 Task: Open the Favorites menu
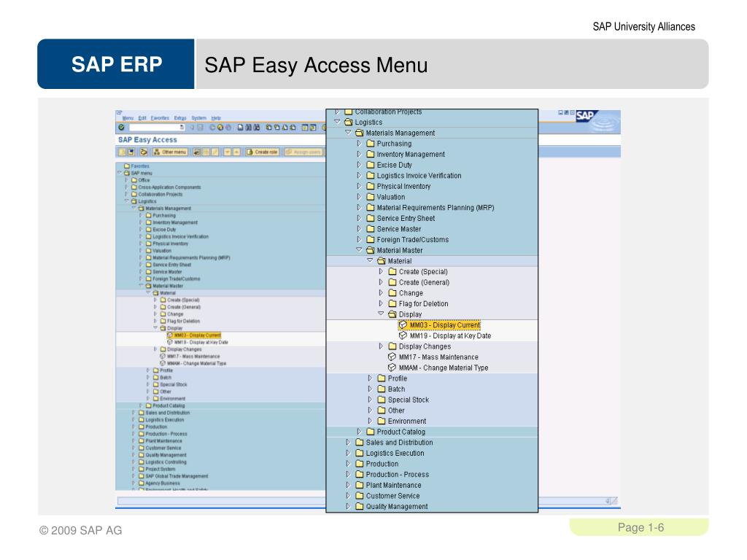tap(160, 118)
